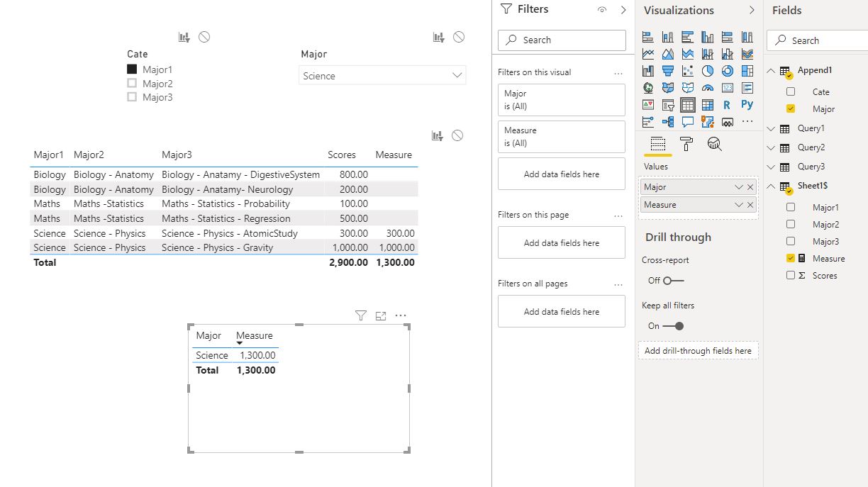Tick the Major1 field under Sheet1$
Image resolution: width=868 pixels, height=487 pixels.
pos(791,207)
